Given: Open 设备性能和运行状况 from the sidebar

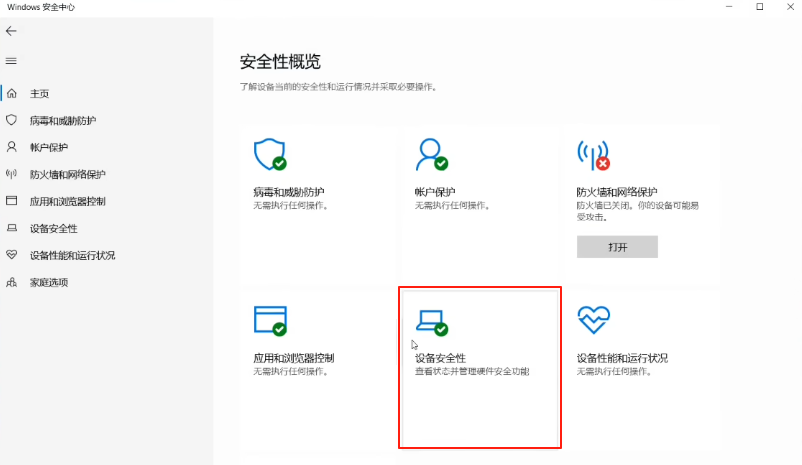Looking at the screenshot, I should pyautogui.click(x=72, y=255).
